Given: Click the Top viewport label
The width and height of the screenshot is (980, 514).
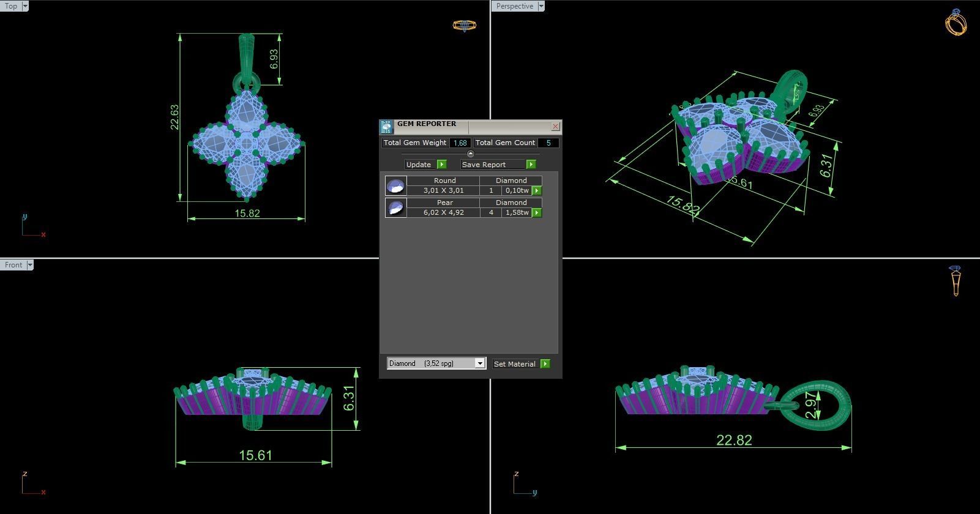Looking at the screenshot, I should point(11,6).
